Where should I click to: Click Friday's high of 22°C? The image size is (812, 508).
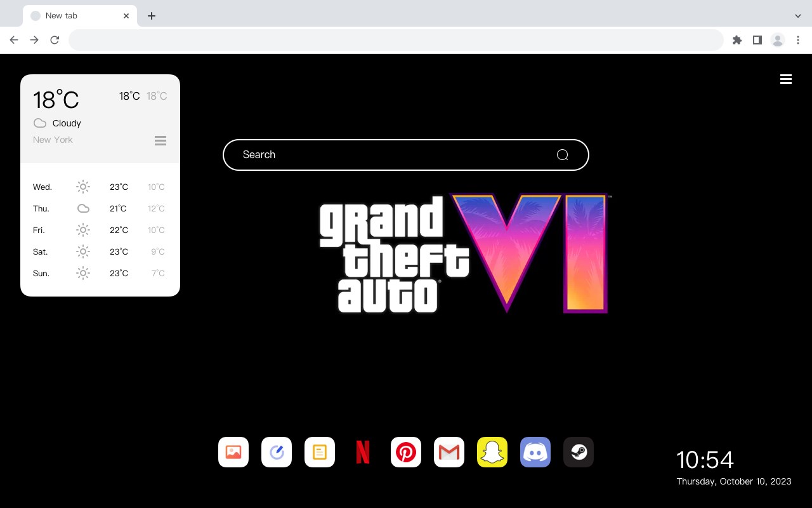pyautogui.click(x=119, y=230)
